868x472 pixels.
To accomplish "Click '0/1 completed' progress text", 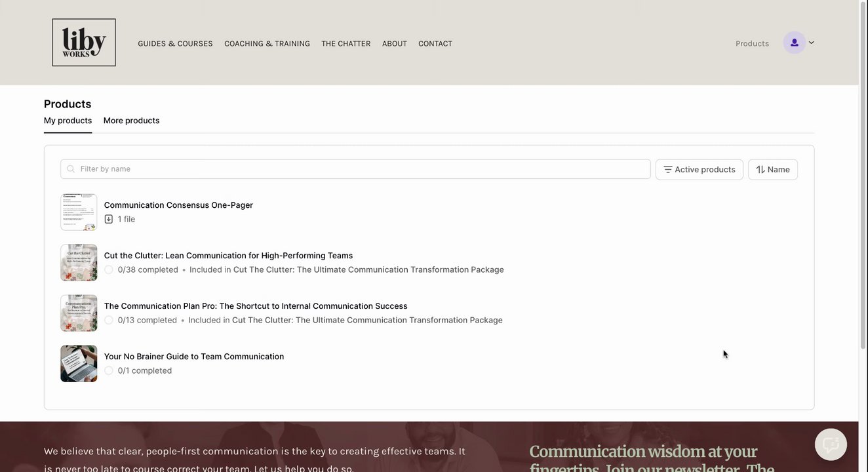I will (145, 370).
